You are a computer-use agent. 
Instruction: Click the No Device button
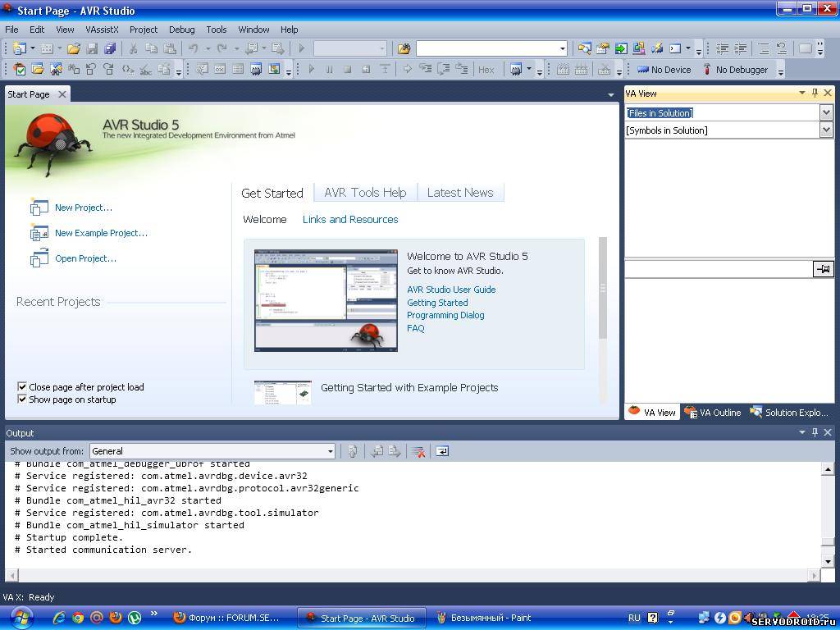pyautogui.click(x=664, y=70)
